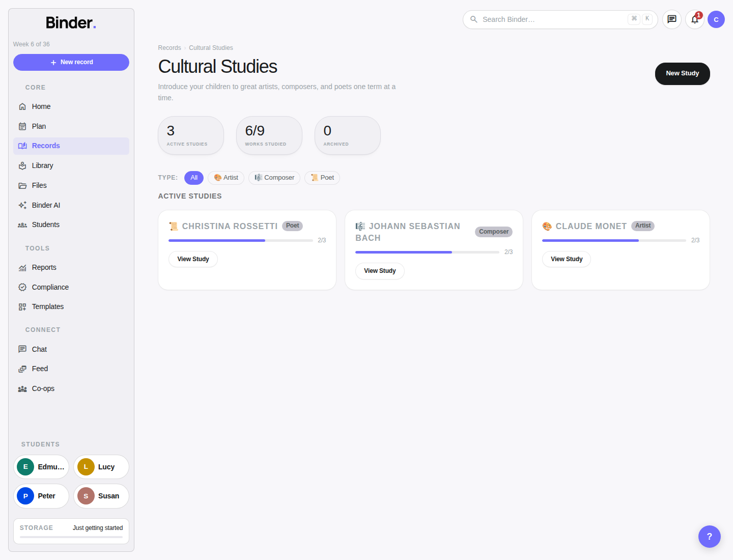The width and height of the screenshot is (733, 560).
Task: Go to the Feed page
Action: coord(71,369)
